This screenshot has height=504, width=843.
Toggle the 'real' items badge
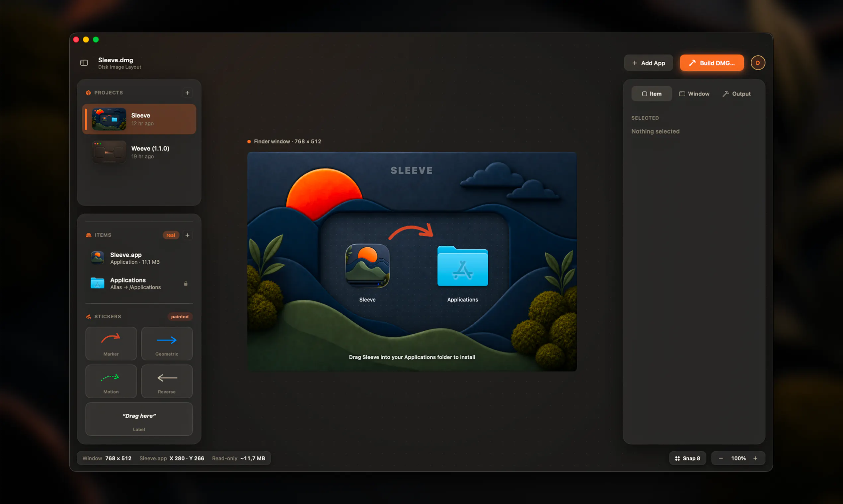point(171,235)
